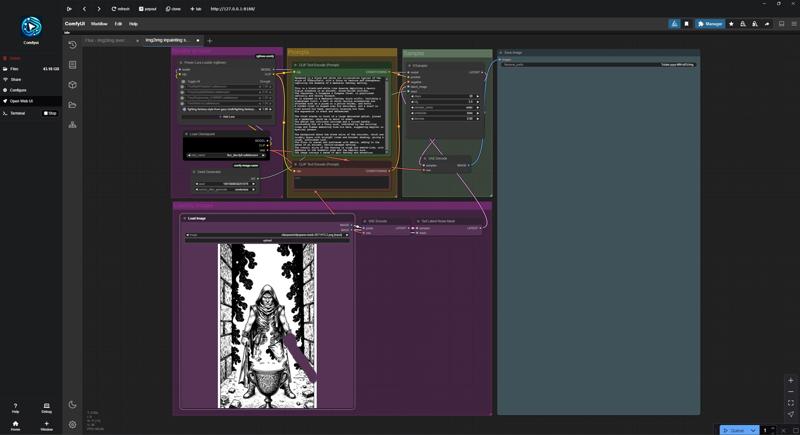Click the white bookmark icon near Manager

coord(687,24)
